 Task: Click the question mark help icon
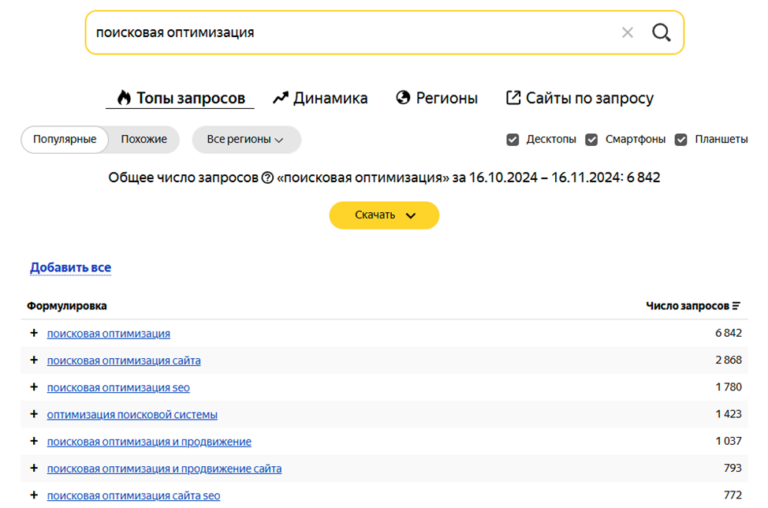[267, 178]
